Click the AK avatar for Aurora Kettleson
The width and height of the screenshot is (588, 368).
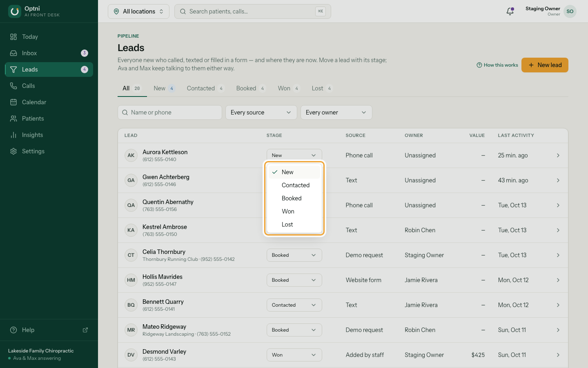pyautogui.click(x=131, y=155)
